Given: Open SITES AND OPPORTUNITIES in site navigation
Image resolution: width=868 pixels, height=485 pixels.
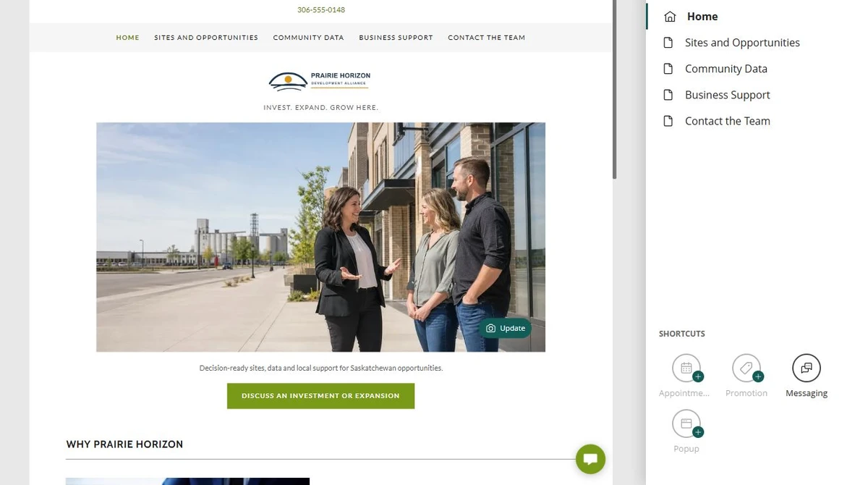Looking at the screenshot, I should click(x=206, y=38).
